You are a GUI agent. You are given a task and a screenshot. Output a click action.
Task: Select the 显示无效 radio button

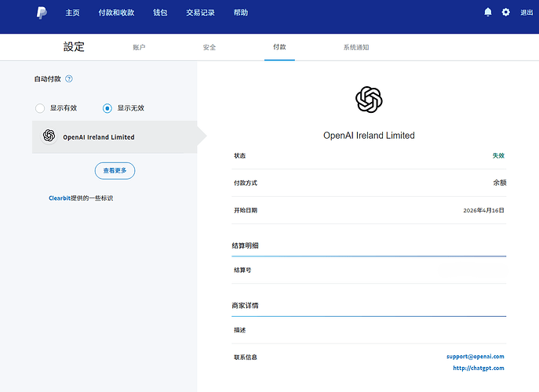[107, 108]
